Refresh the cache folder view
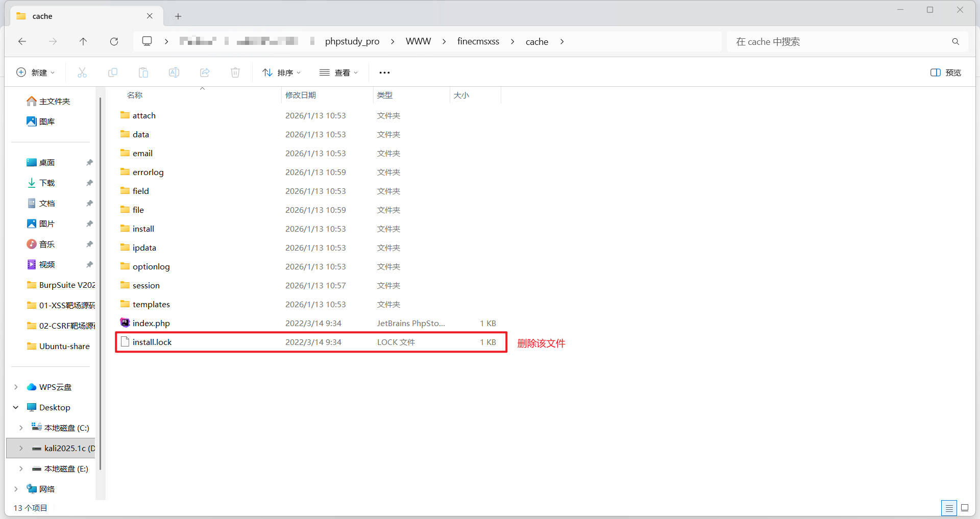 click(114, 41)
